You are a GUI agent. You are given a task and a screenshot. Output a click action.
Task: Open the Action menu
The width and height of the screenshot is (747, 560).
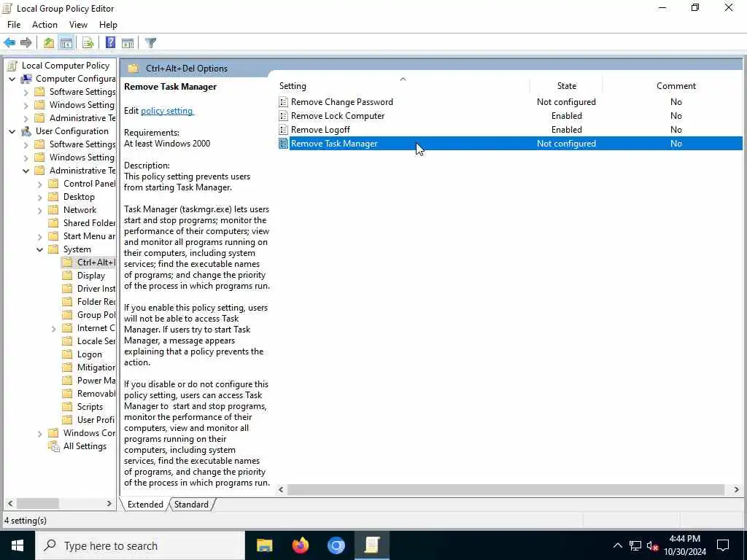(44, 25)
